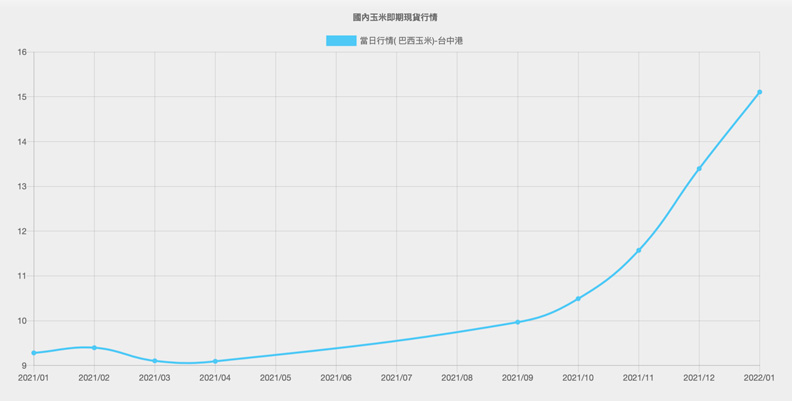This screenshot has height=401, width=792.
Task: Click the 2021/07 x-axis label
Action: coord(397,378)
